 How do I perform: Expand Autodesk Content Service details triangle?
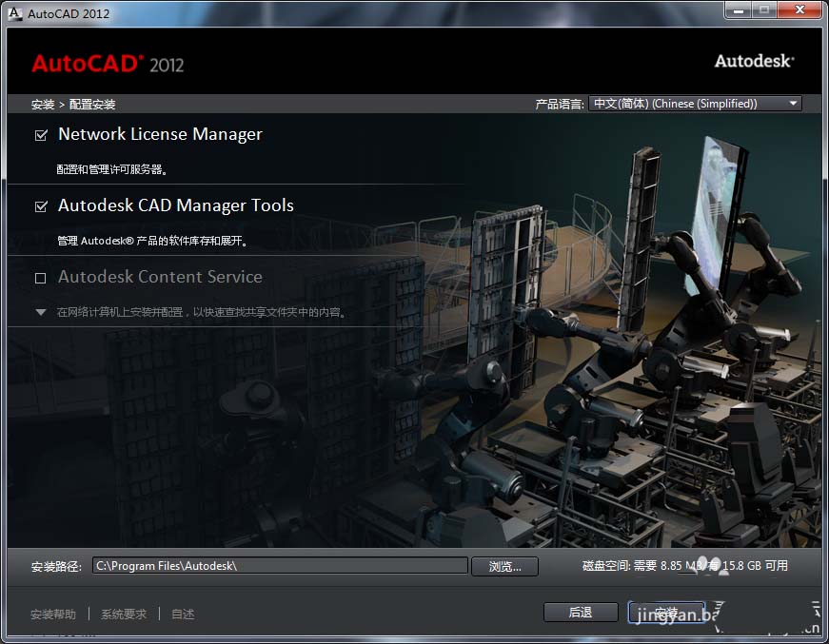pos(41,312)
